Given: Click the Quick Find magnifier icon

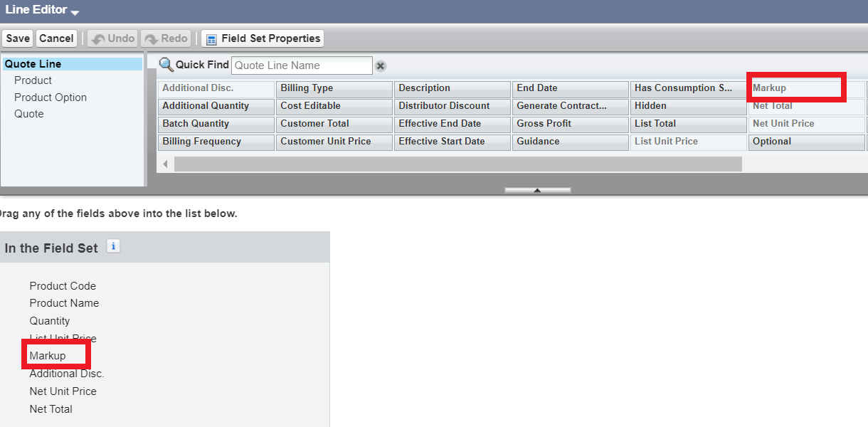Looking at the screenshot, I should pos(166,65).
